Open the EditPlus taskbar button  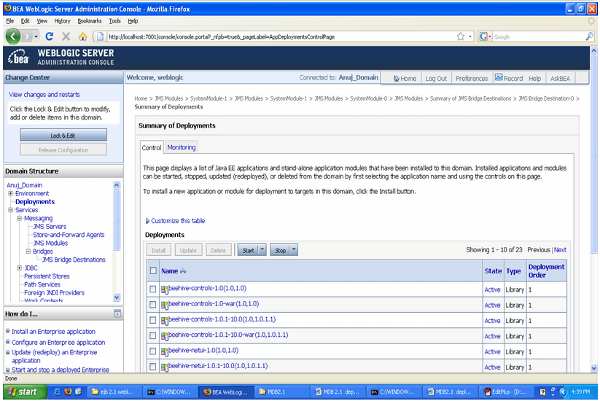[x=506, y=392]
